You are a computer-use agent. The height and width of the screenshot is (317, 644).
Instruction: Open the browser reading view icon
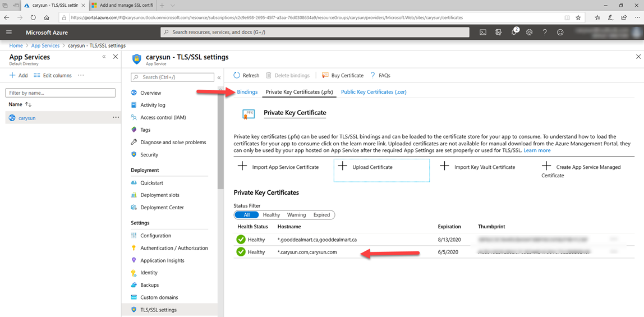point(567,17)
